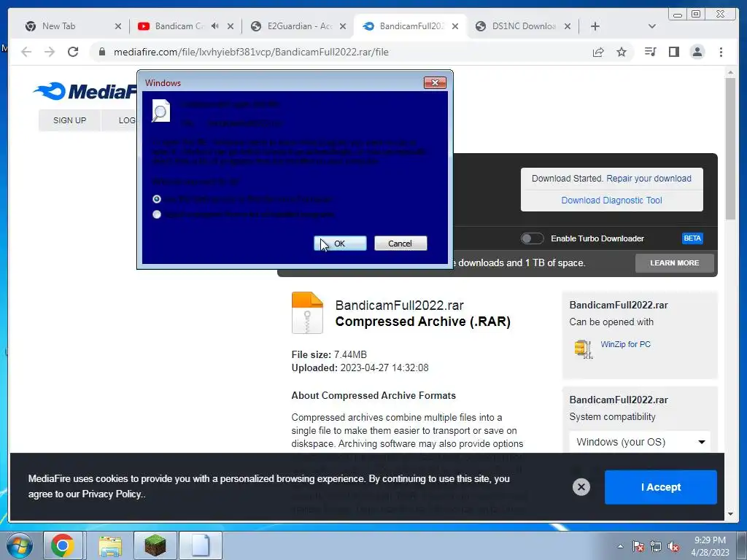
Task: Show hidden tray icons arrow
Action: click(620, 546)
